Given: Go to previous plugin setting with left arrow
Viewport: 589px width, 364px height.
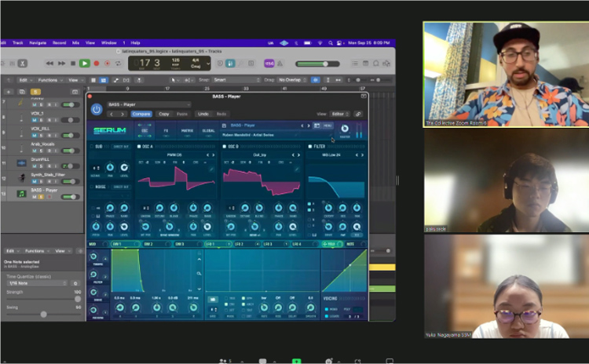Looking at the screenshot, I should (112, 114).
